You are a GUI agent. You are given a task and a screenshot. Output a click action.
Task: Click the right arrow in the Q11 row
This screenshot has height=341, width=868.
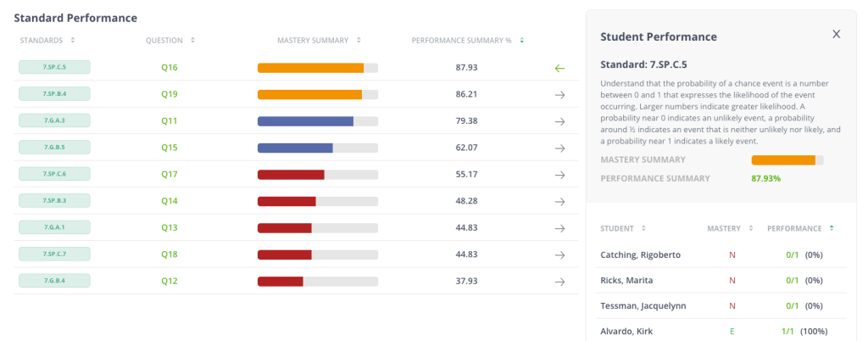[x=559, y=121]
